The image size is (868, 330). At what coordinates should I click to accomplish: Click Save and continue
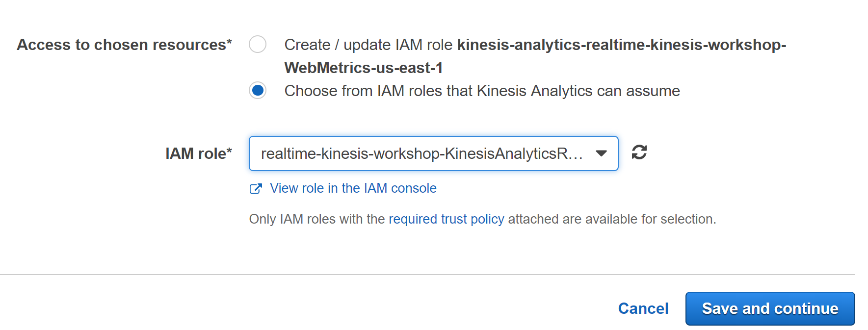[770, 308]
